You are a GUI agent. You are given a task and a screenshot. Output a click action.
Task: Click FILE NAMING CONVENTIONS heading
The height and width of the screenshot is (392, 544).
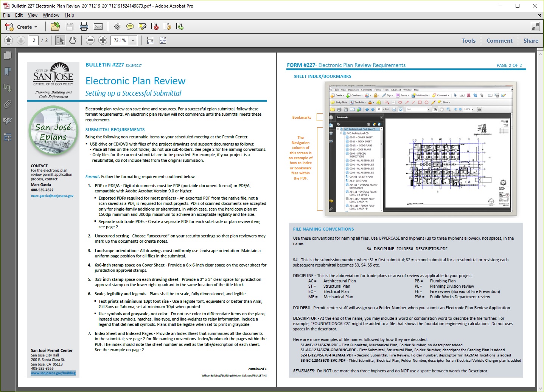[323, 229]
